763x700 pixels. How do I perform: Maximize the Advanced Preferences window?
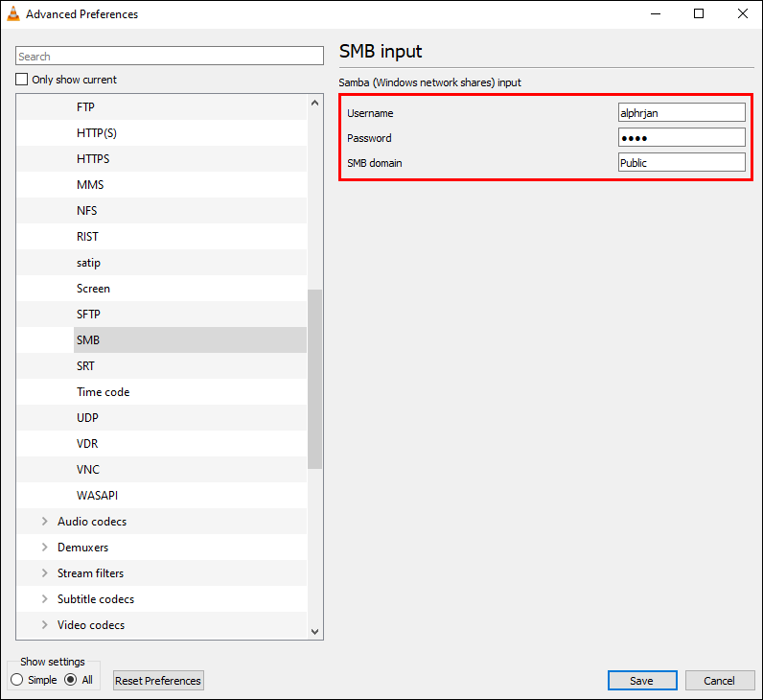(699, 14)
